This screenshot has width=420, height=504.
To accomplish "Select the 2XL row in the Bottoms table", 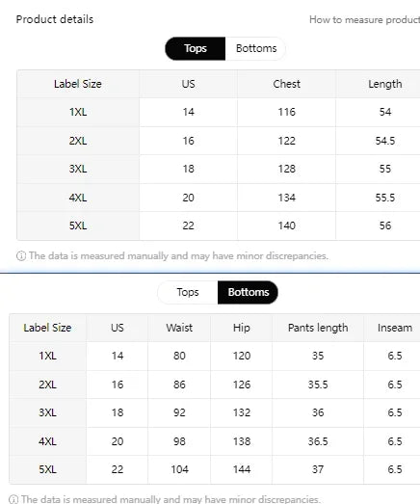I will tap(215, 385).
